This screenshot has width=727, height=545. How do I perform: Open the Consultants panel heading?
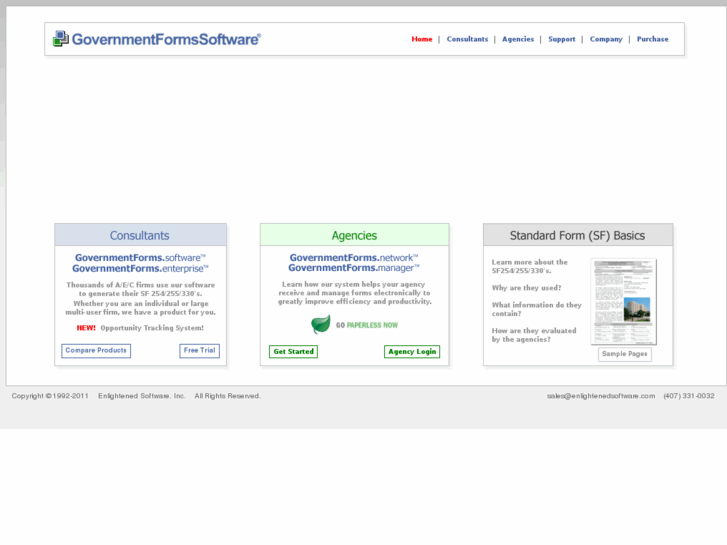click(140, 236)
